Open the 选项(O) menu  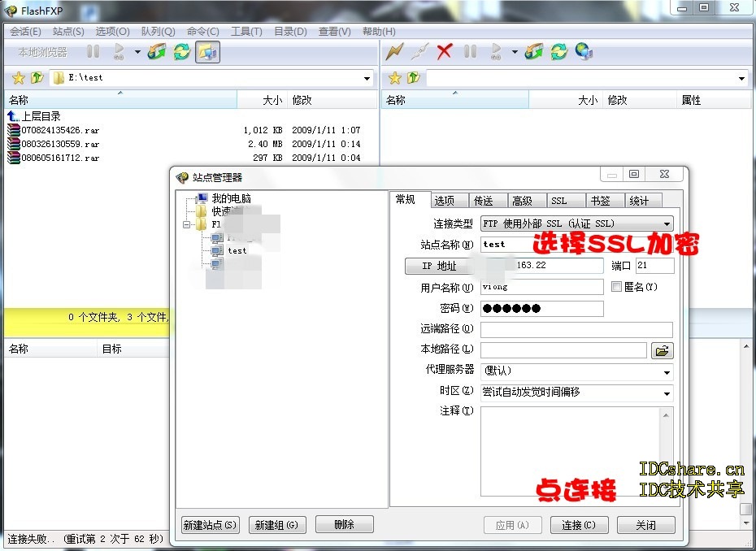coord(112,32)
